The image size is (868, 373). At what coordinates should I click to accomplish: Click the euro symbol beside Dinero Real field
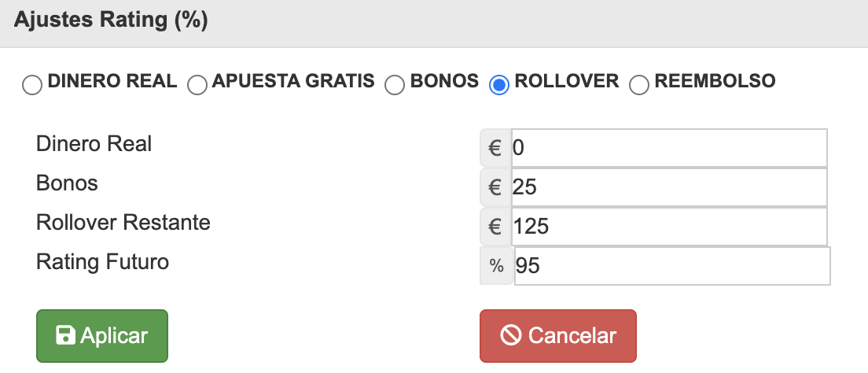point(495,148)
